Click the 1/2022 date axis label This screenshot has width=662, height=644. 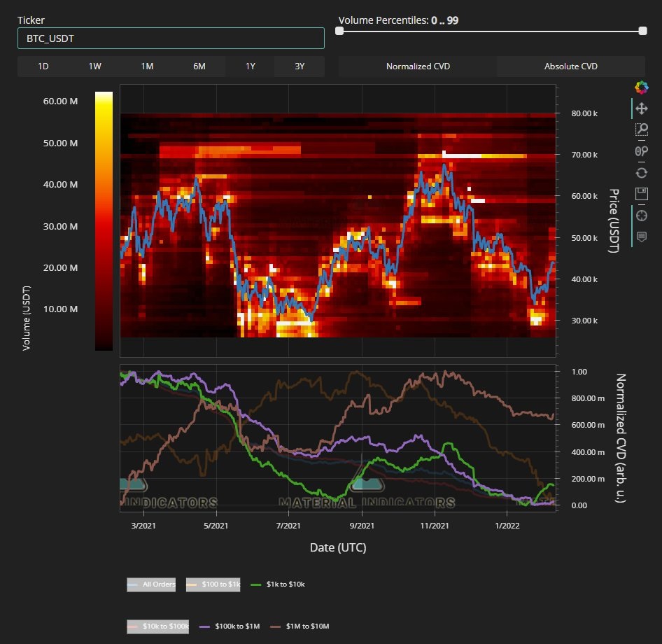[x=507, y=526]
